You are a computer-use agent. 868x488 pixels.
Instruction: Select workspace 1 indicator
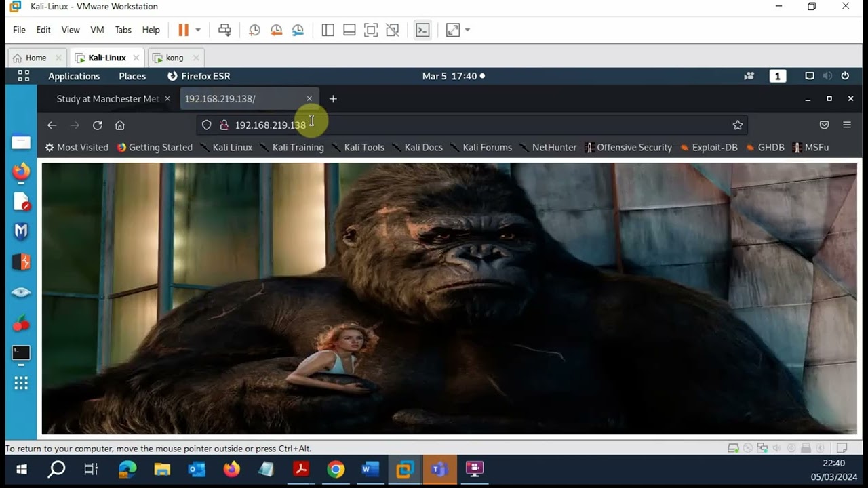[x=778, y=76]
